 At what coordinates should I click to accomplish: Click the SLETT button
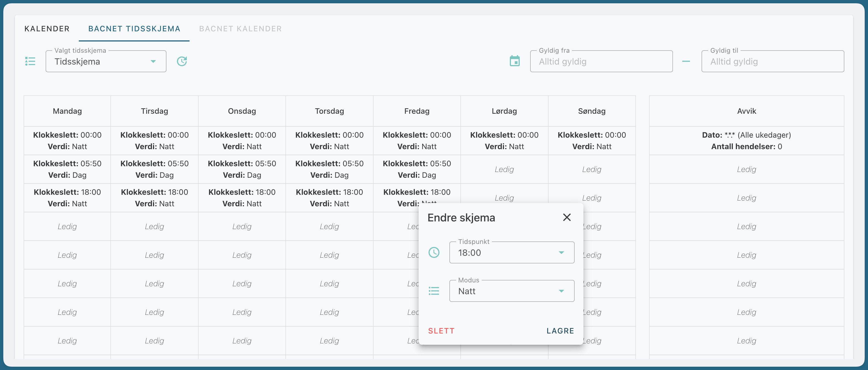pyautogui.click(x=441, y=331)
